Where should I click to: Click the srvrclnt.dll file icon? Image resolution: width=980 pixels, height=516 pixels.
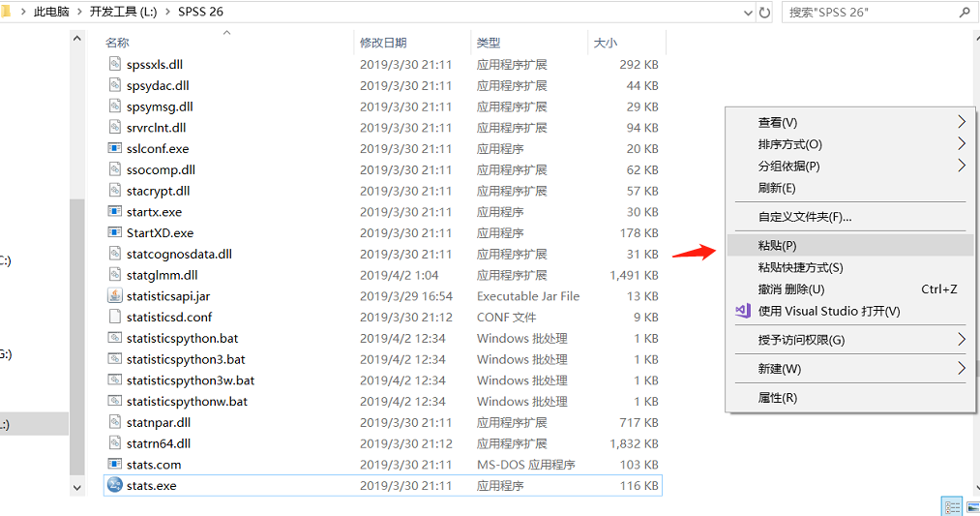114,127
